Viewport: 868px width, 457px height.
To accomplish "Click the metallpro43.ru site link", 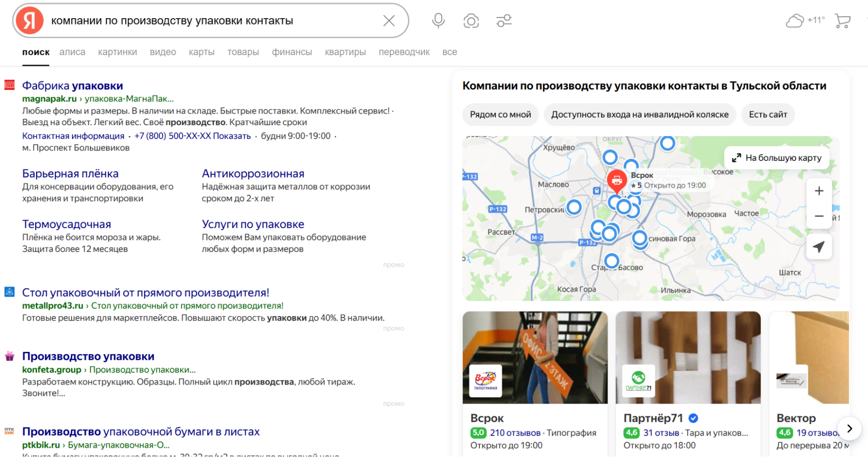I will pyautogui.click(x=53, y=306).
